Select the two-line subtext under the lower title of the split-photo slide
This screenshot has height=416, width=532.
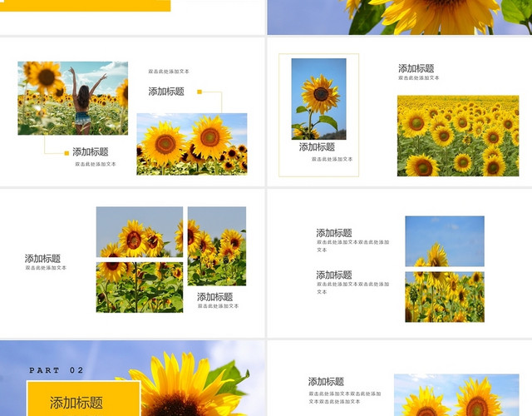pyautogui.click(x=353, y=288)
